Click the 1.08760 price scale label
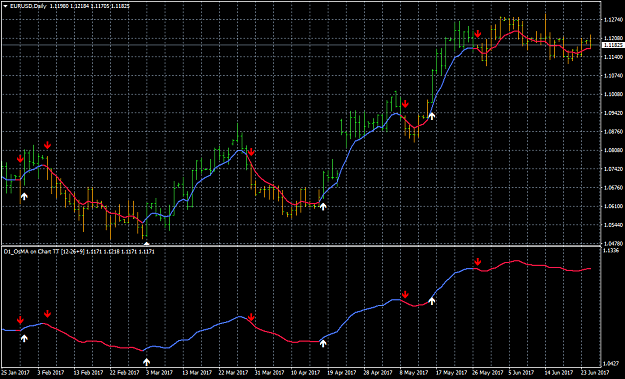Viewport: 625px width, 379px height. click(x=613, y=132)
